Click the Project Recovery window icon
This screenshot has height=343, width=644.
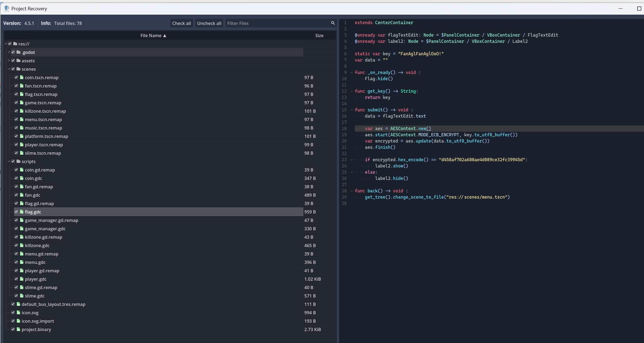(7, 8)
